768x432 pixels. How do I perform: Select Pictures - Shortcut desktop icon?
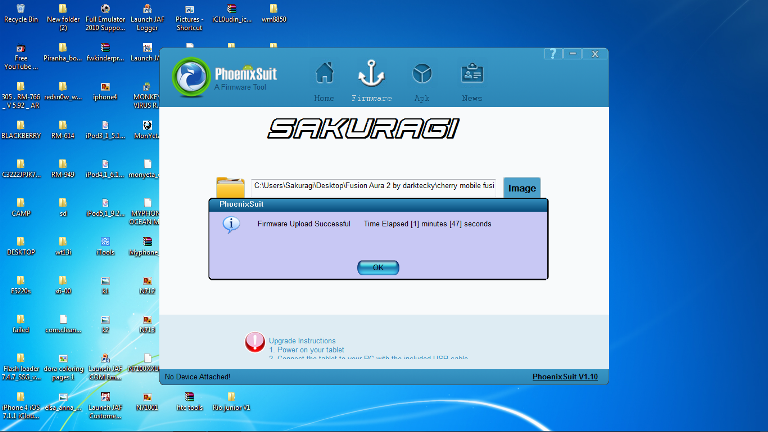coord(189,19)
